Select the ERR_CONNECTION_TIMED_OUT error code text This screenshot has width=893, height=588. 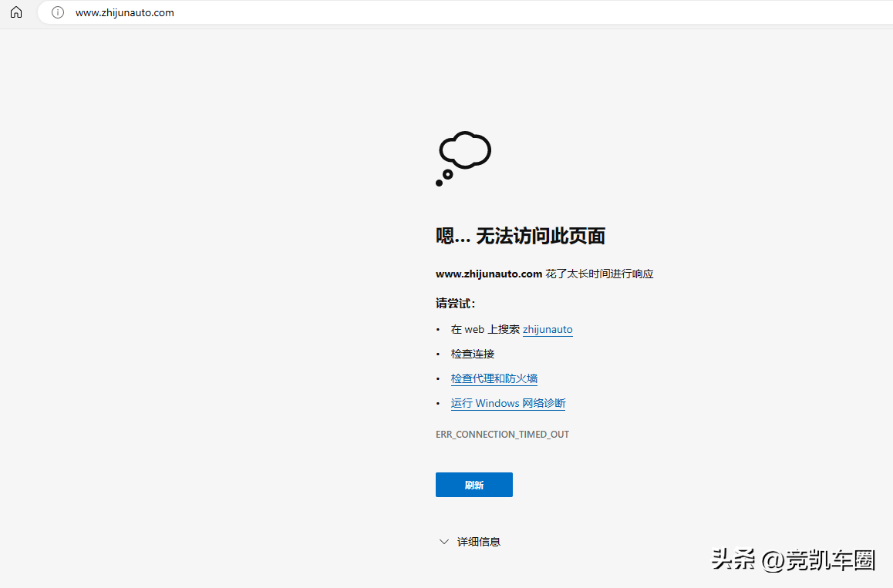(502, 435)
